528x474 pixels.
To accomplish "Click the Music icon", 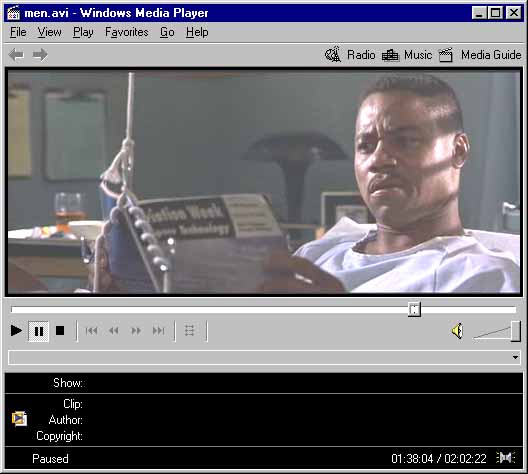I will pos(390,55).
